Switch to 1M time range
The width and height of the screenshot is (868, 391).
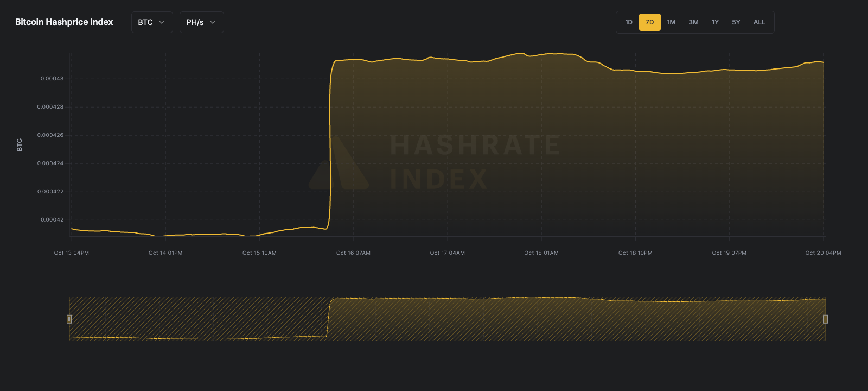point(671,22)
